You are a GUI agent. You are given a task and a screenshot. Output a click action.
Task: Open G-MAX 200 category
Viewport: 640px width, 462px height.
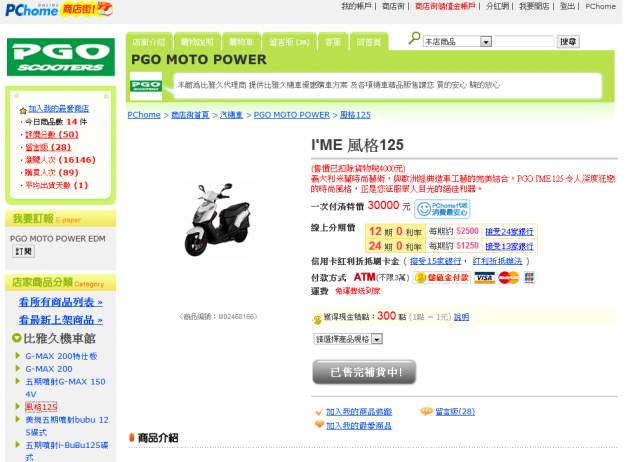coord(49,369)
